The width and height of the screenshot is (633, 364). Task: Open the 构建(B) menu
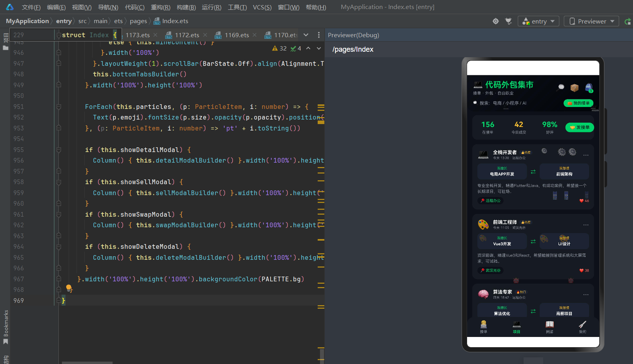click(186, 7)
